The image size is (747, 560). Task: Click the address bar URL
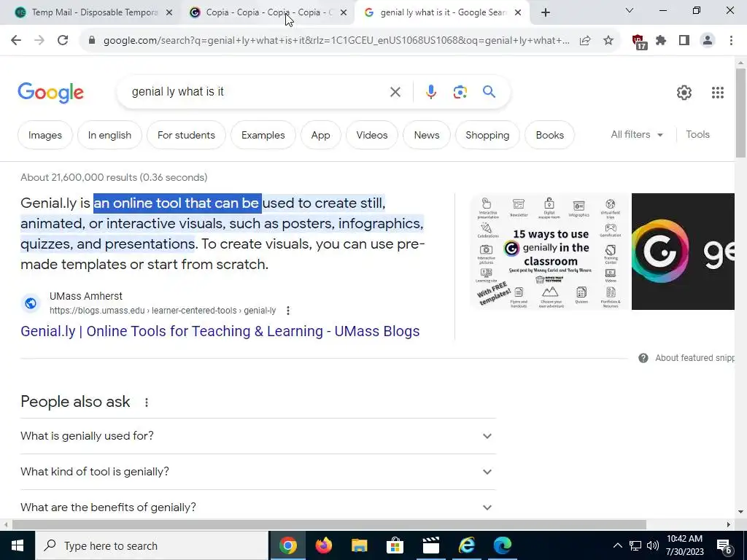[x=336, y=41]
